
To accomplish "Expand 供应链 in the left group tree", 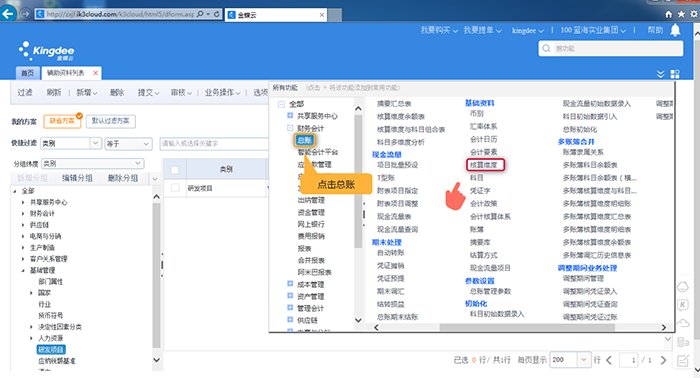I will pos(23,225).
